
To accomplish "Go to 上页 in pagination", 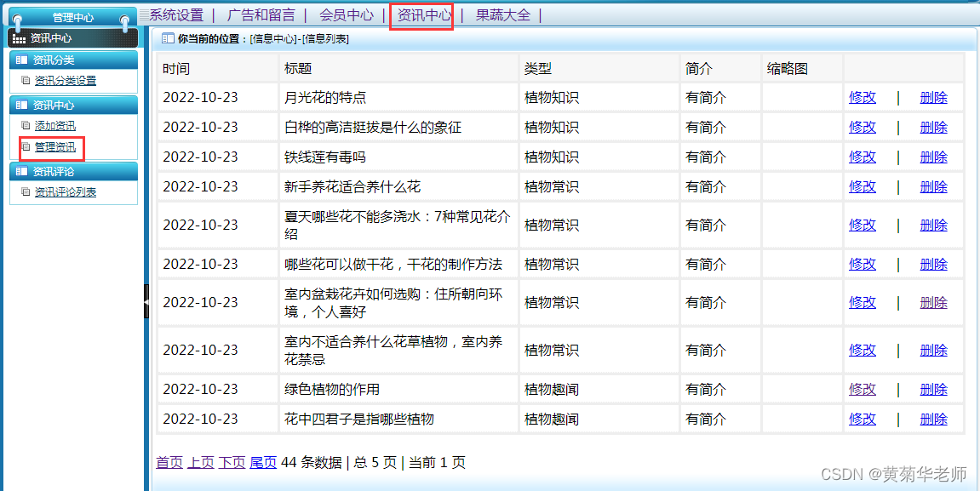I will coord(201,462).
